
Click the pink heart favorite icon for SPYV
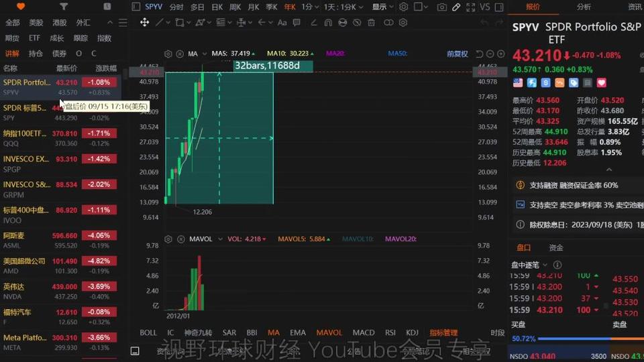coord(601,83)
